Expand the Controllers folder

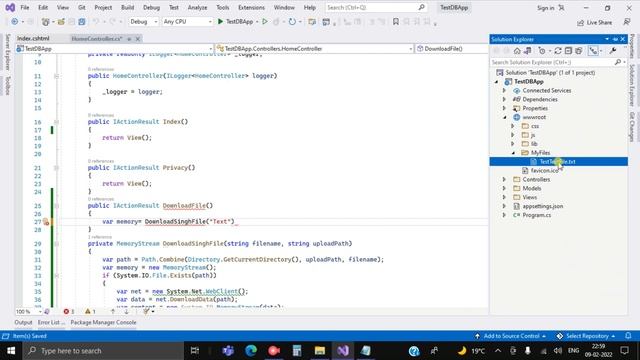504,180
